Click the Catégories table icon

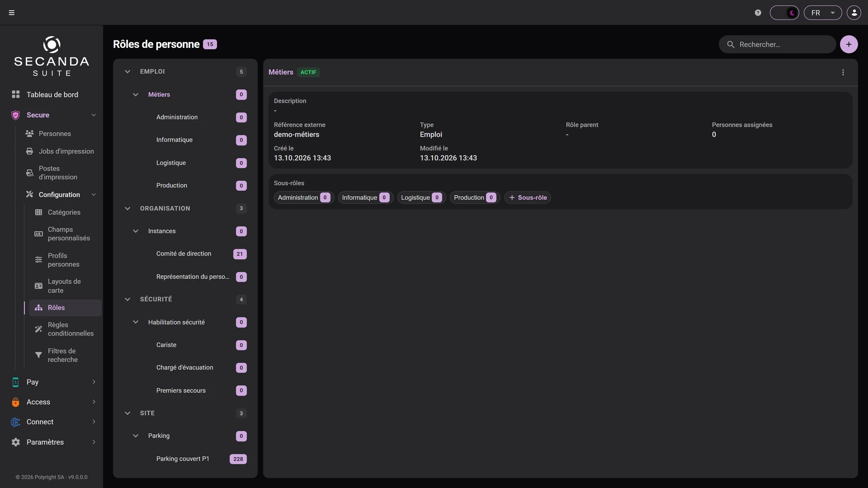point(38,212)
